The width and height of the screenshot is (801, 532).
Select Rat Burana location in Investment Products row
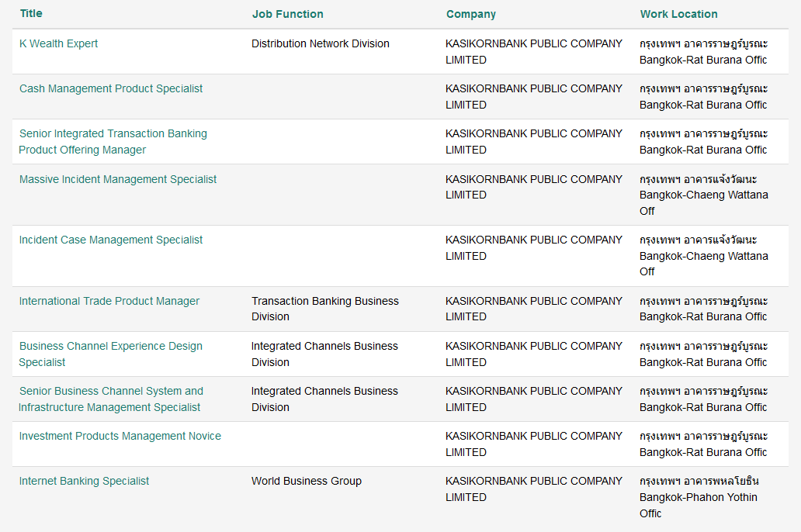click(703, 444)
